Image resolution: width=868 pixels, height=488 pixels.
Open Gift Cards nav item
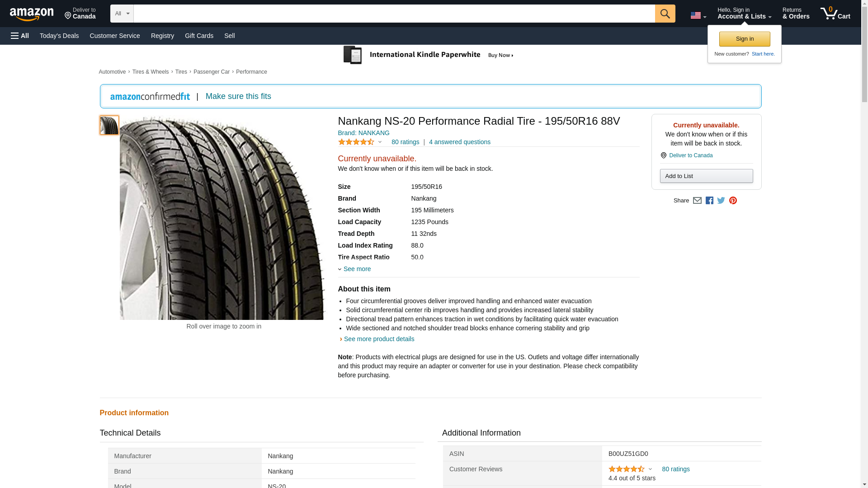199,36
